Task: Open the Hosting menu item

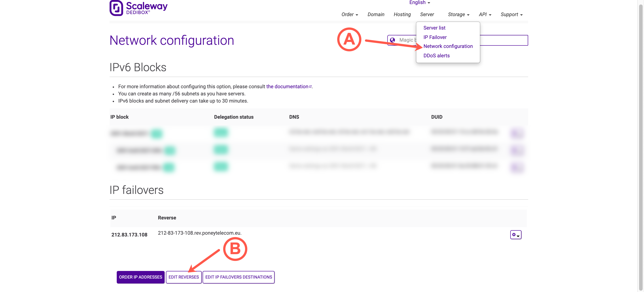Action: (402, 14)
